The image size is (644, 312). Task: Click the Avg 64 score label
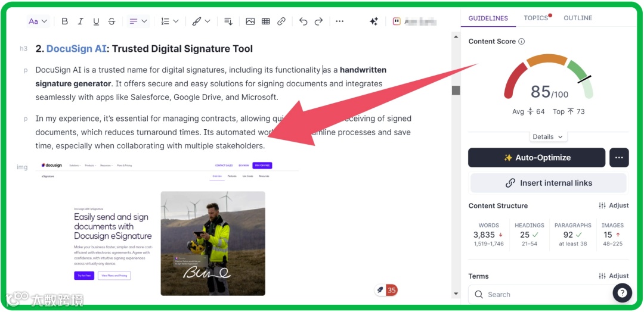(x=528, y=111)
